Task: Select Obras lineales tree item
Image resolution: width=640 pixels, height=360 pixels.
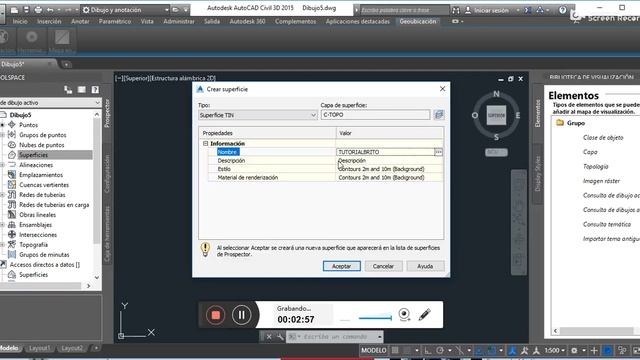Action: point(37,215)
